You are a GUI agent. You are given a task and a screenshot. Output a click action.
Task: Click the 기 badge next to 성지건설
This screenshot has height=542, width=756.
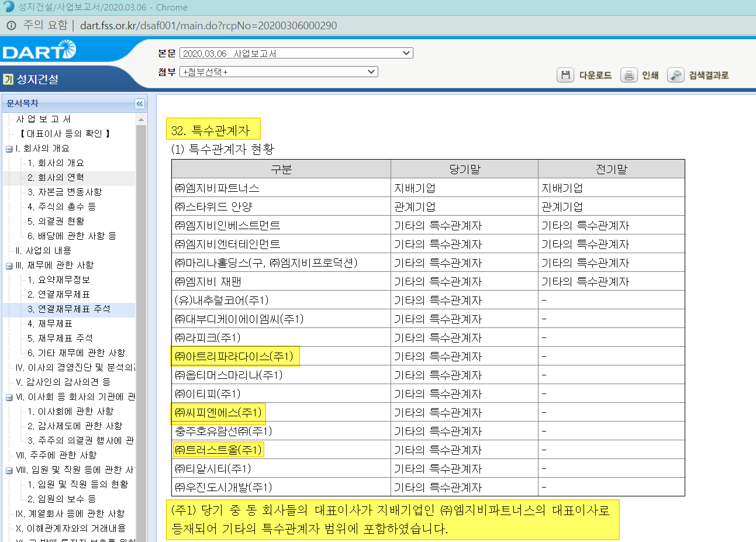(x=8, y=79)
